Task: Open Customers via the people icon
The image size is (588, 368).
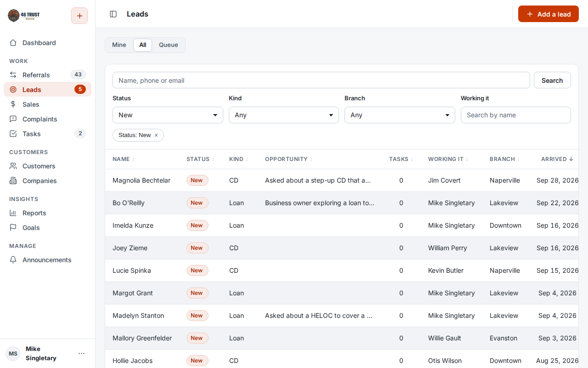Action: tap(13, 166)
